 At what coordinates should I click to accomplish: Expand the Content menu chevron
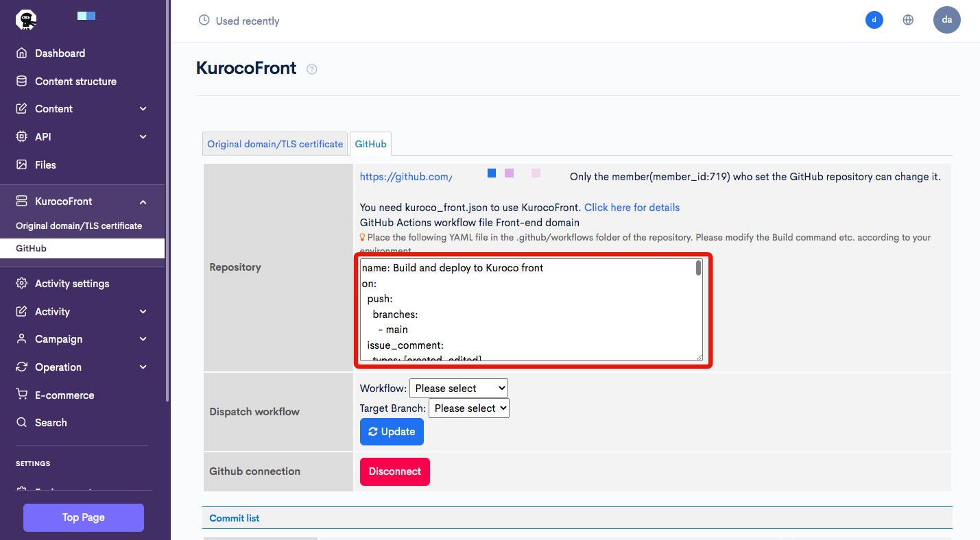click(143, 109)
